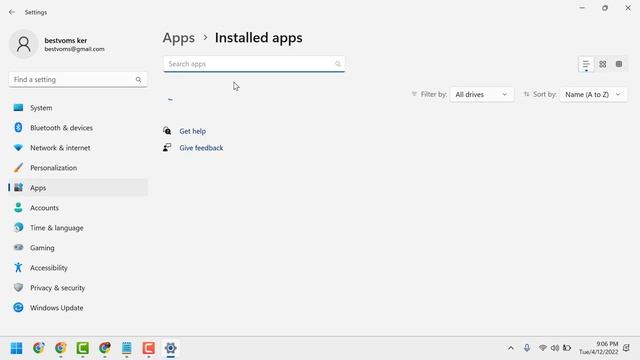The width and height of the screenshot is (640, 360).
Task: Open the second Chrome taskbar icon
Action: (60, 348)
